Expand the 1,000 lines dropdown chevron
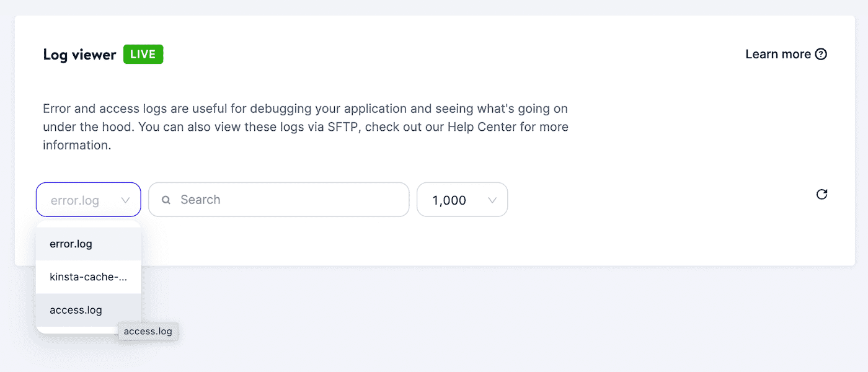The height and width of the screenshot is (372, 868). tap(493, 200)
